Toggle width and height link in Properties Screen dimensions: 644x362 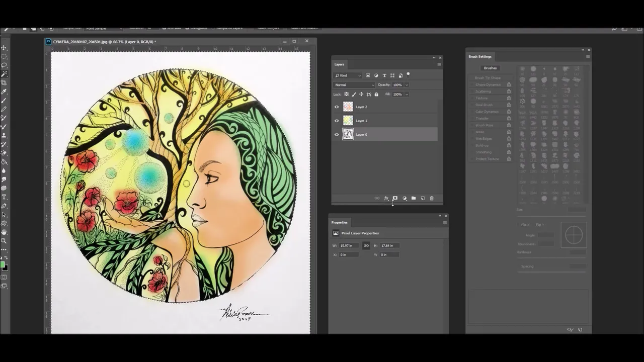click(366, 245)
